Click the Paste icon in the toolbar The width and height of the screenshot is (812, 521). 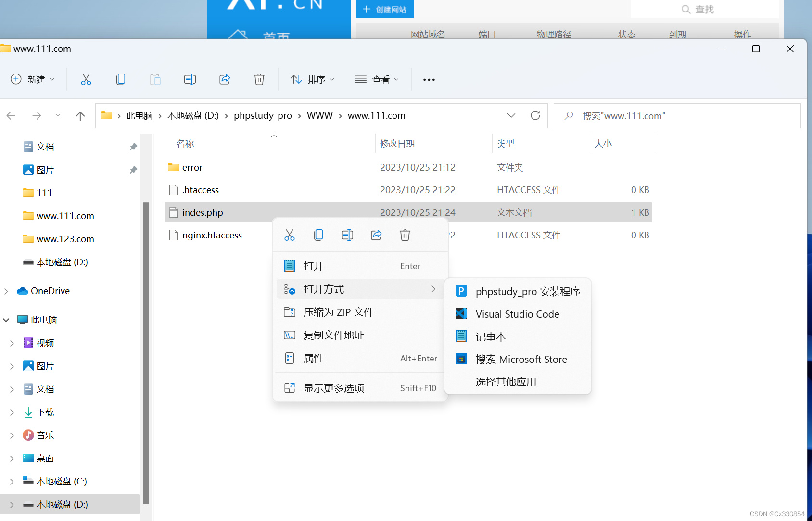coord(155,79)
